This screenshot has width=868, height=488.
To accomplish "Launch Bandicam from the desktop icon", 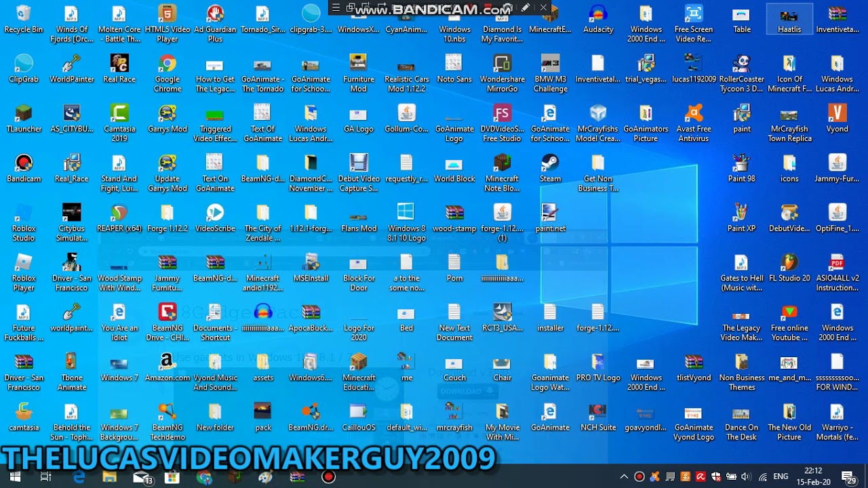I will [x=24, y=168].
